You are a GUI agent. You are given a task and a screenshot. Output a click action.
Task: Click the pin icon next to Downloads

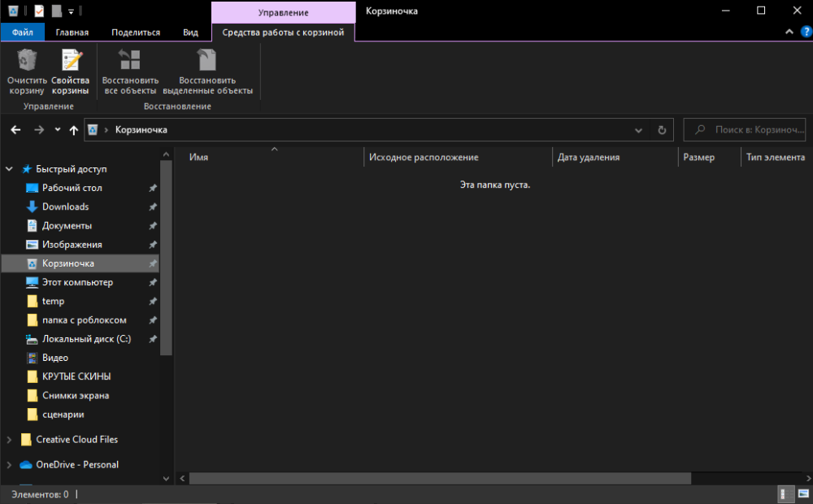[153, 207]
